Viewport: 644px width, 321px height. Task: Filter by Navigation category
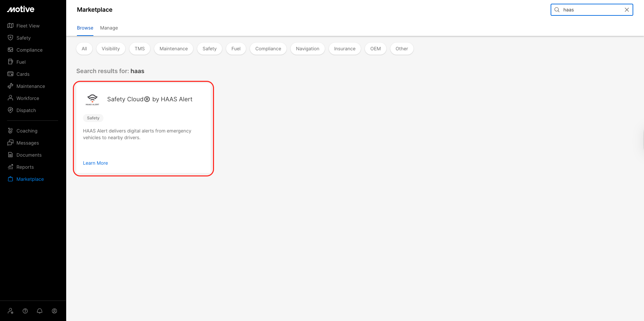tap(308, 49)
